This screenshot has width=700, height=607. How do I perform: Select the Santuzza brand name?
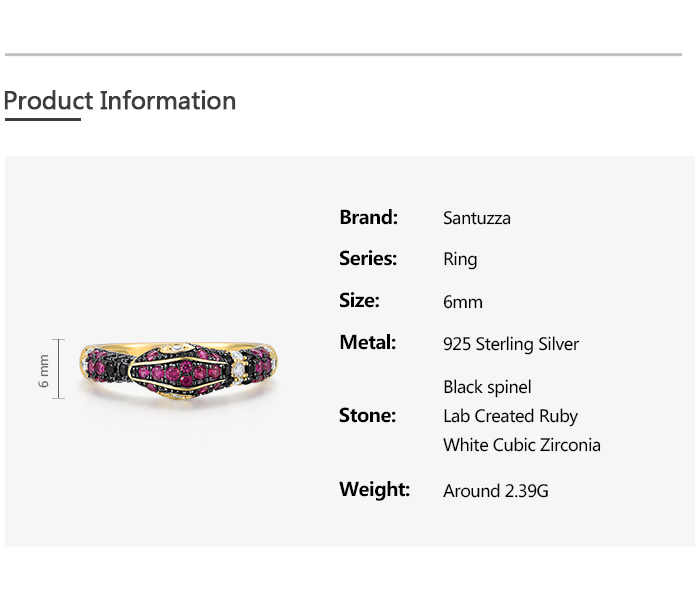(477, 218)
